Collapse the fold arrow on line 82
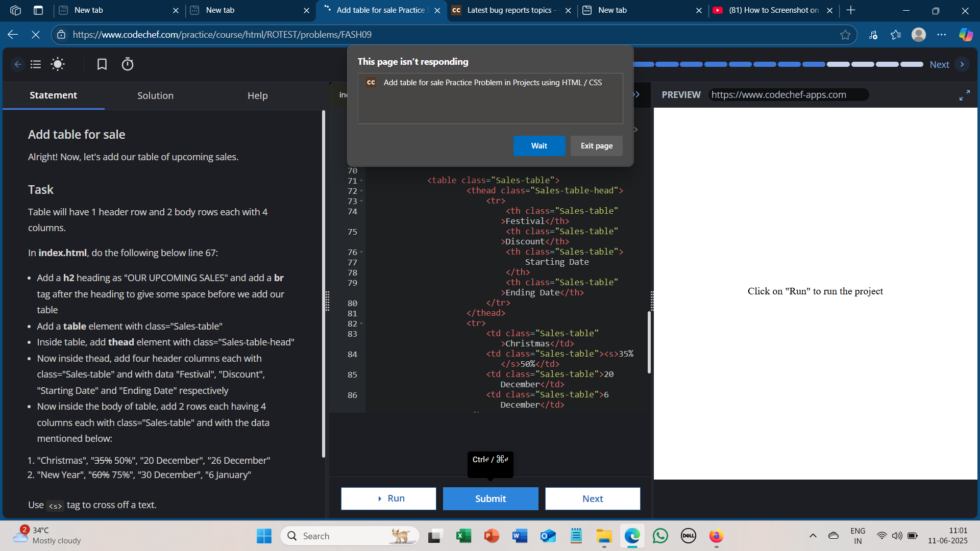980x551 pixels. (x=361, y=323)
